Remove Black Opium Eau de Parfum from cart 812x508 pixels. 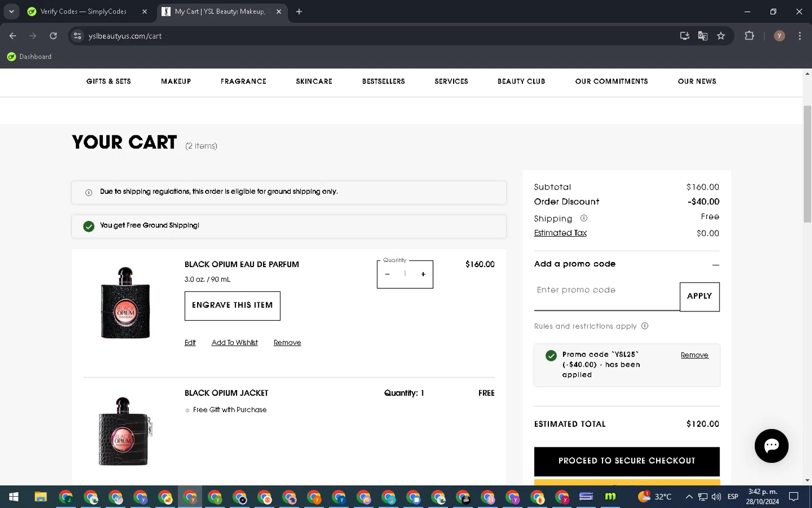(287, 343)
